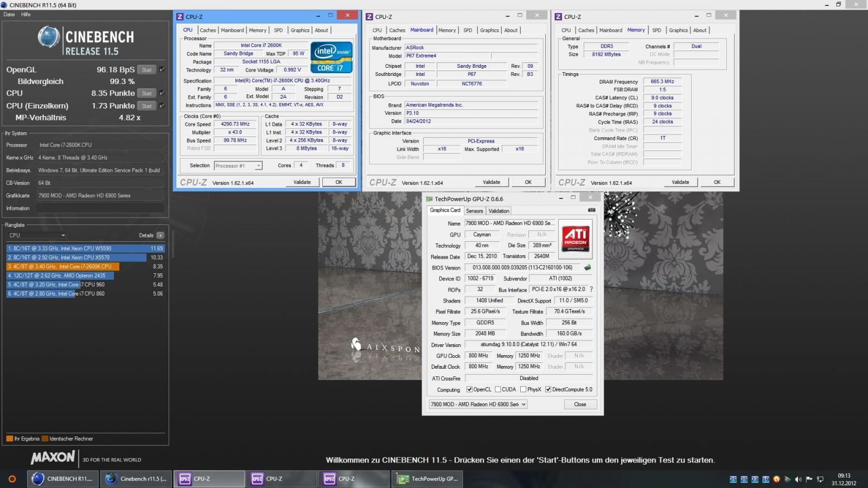Open third CPU-Z taskbar button
The width and height of the screenshot is (868, 488).
coord(354,479)
